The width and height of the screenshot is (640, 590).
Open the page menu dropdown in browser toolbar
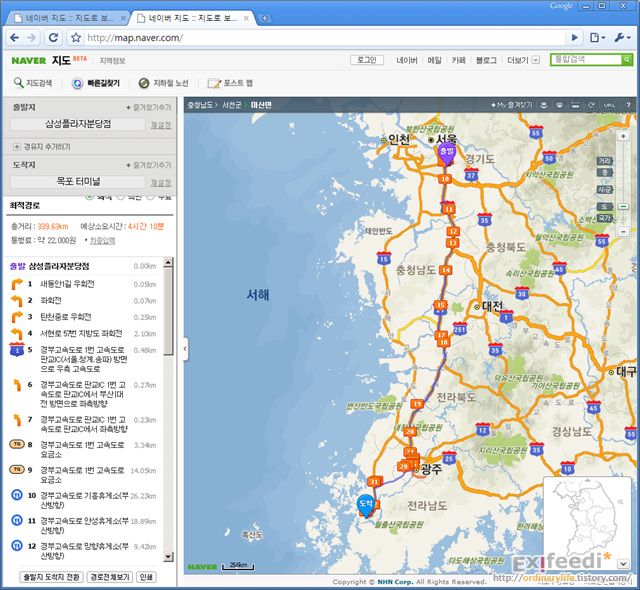598,38
